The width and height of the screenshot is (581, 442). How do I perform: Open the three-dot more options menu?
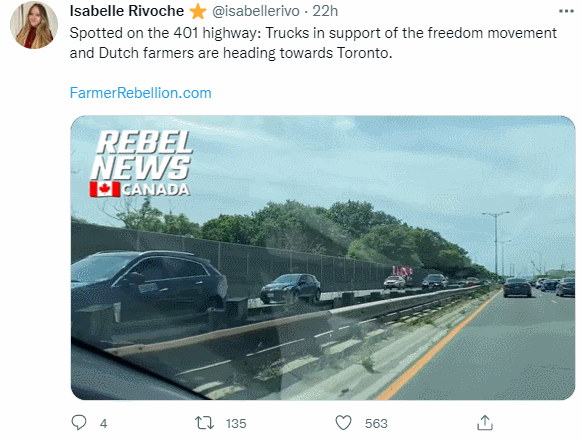click(x=566, y=11)
